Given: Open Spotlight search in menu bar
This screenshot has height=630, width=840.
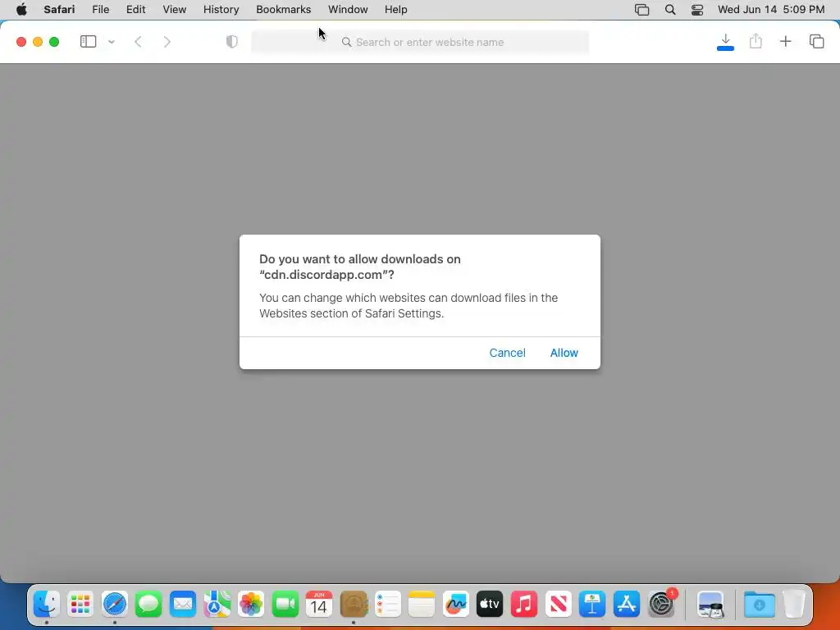Looking at the screenshot, I should point(669,10).
